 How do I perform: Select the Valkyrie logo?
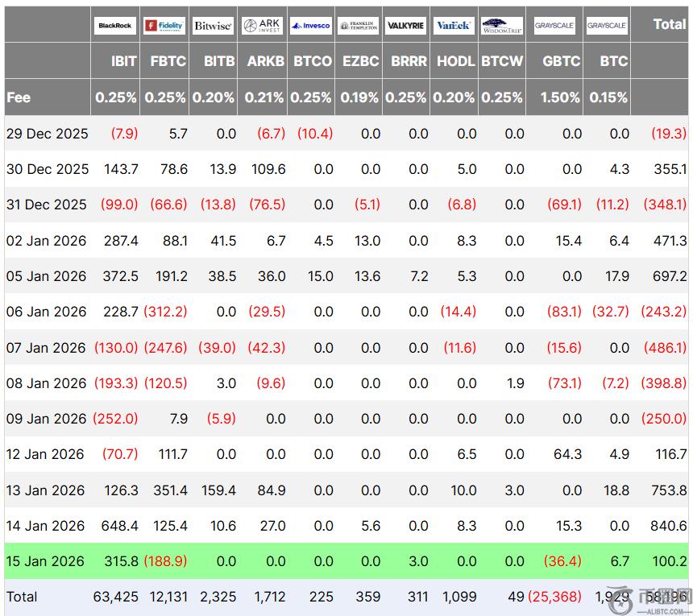point(406,26)
